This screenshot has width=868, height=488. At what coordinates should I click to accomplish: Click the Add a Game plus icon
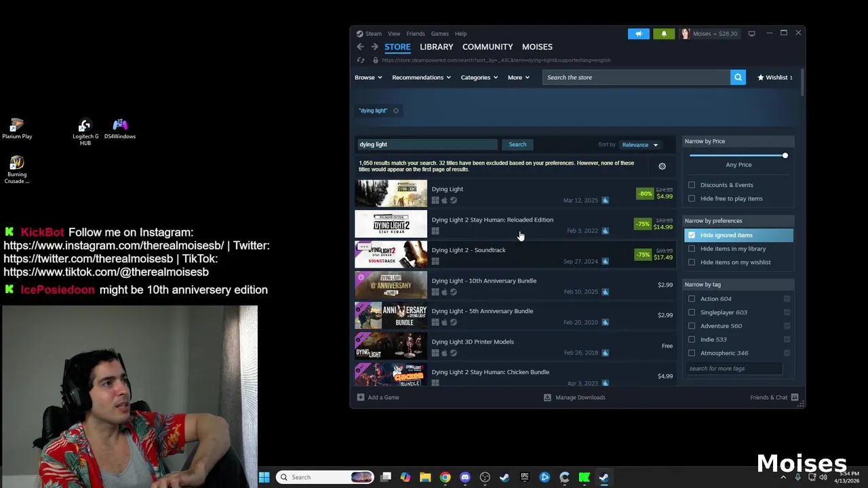pyautogui.click(x=361, y=397)
